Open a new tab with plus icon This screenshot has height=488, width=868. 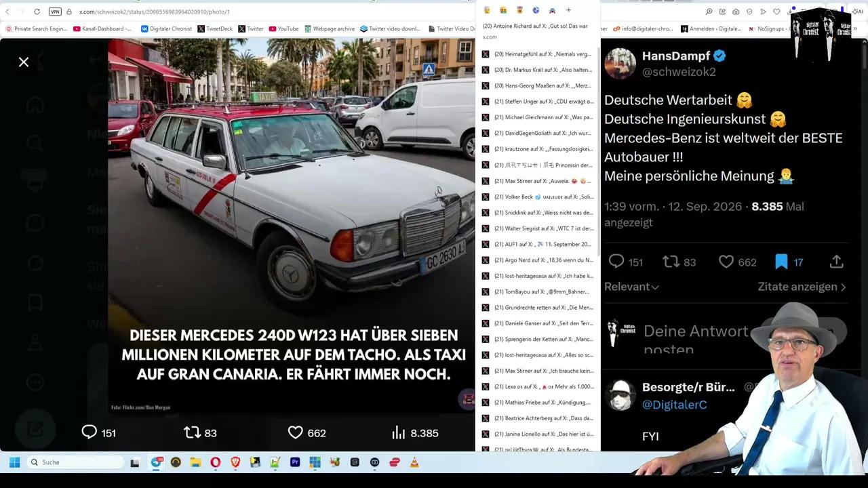click(568, 10)
